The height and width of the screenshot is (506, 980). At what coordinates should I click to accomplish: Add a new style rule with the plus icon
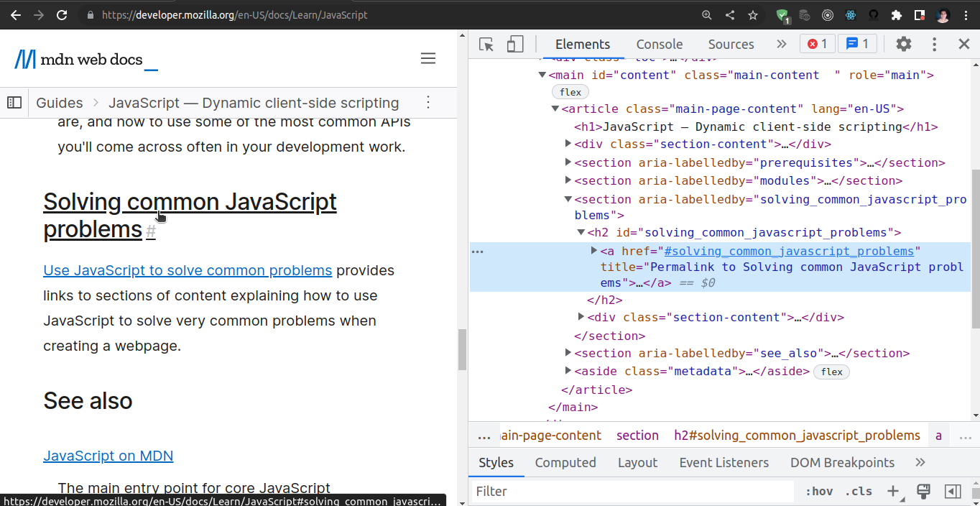point(892,491)
